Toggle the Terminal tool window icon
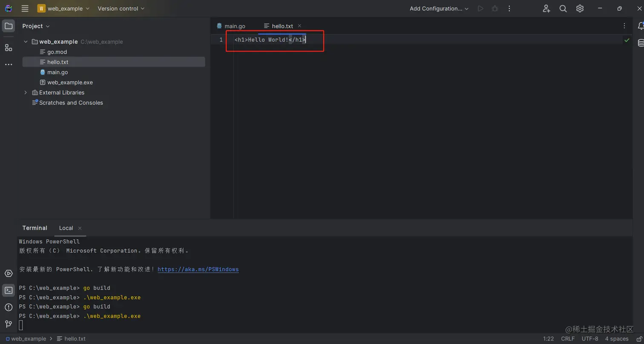644x344 pixels. 9,290
